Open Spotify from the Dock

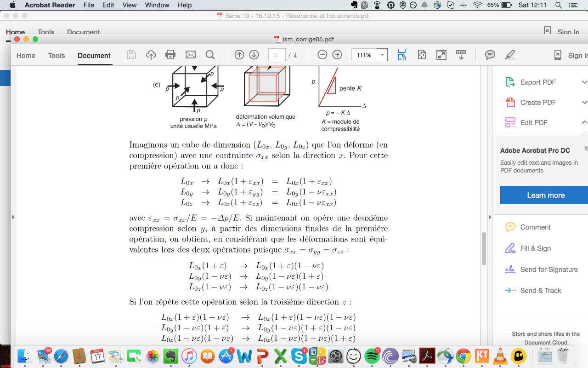(372, 356)
